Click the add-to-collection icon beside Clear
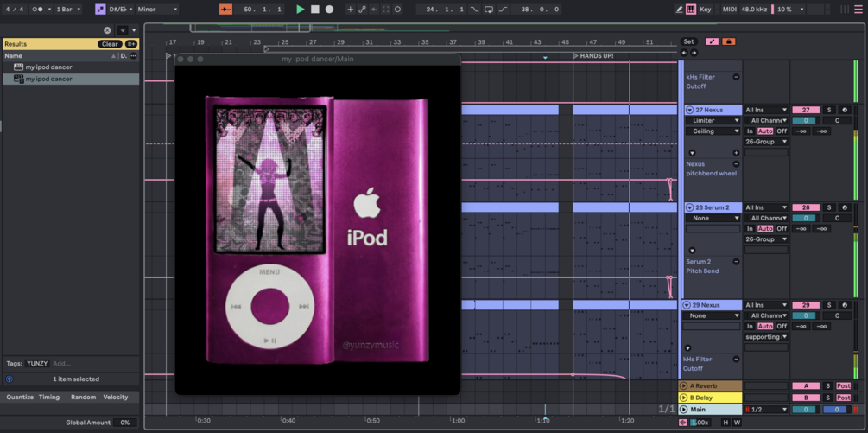Screen dimensions: 868x433 (131, 44)
